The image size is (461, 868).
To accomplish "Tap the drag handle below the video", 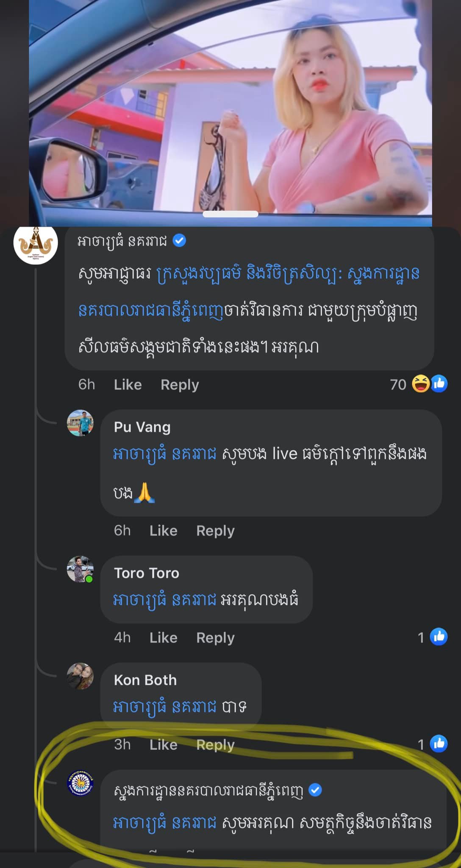I will (x=230, y=214).
